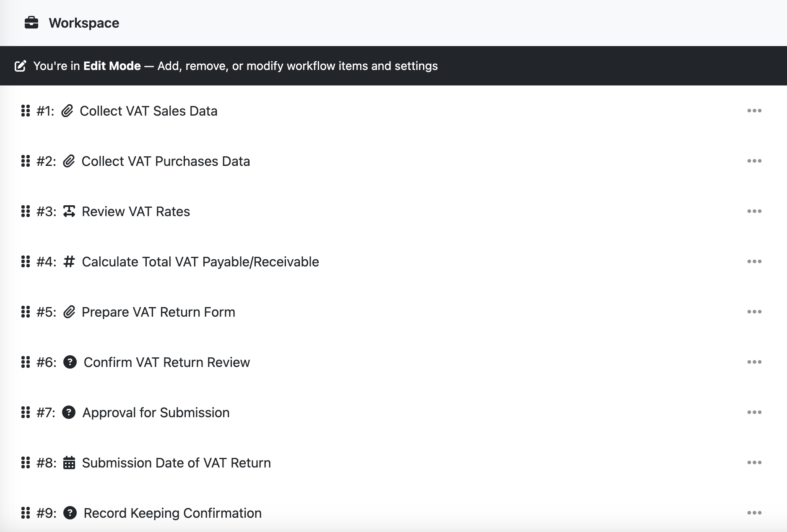Select Submission Date of VAT Return title
787x532 pixels.
[x=177, y=463]
